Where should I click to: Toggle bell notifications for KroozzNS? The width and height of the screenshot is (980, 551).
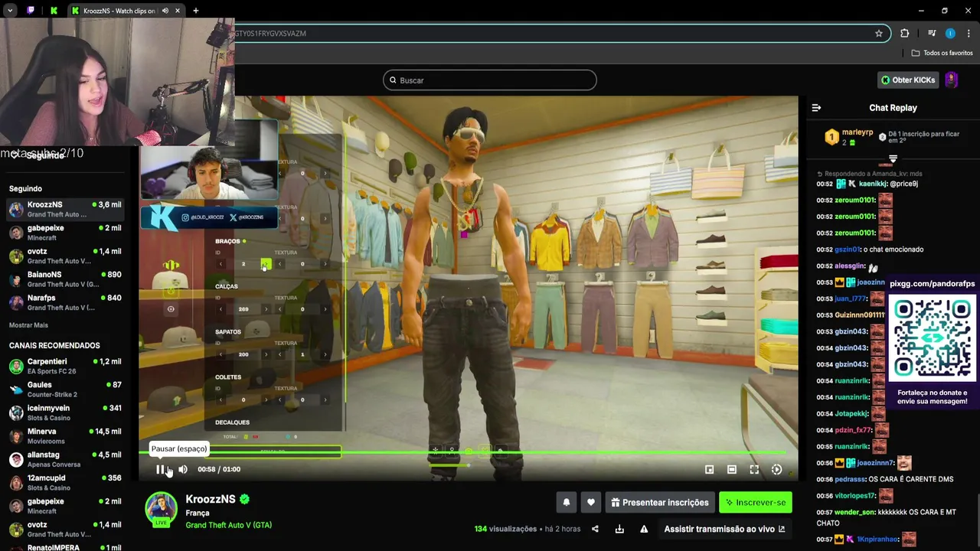(567, 503)
